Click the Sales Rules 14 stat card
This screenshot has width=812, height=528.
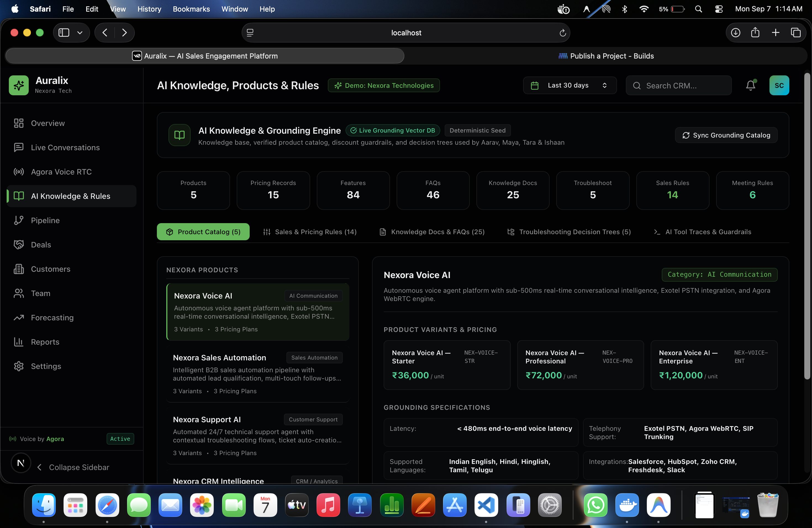click(673, 190)
